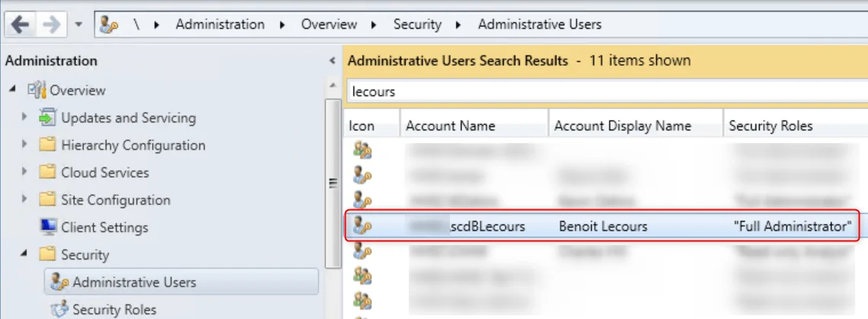Click the Cloud Services folder icon

tap(48, 172)
